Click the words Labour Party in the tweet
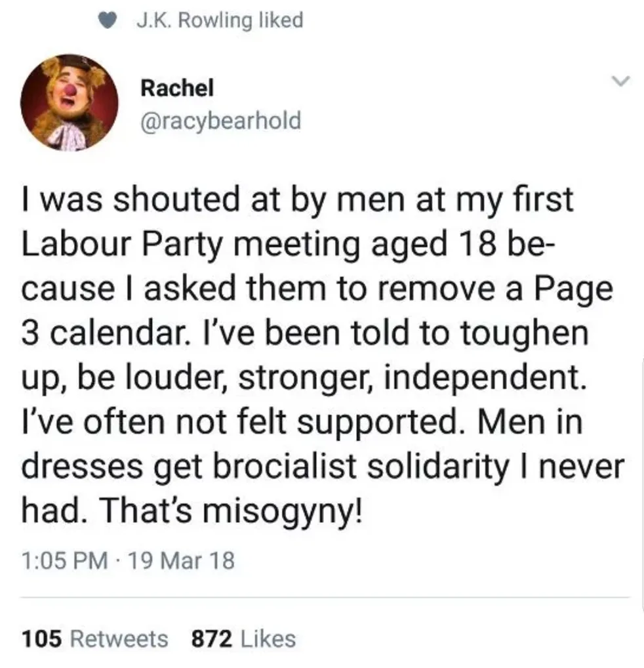Viewport: 644px width, 668px height. point(122,245)
